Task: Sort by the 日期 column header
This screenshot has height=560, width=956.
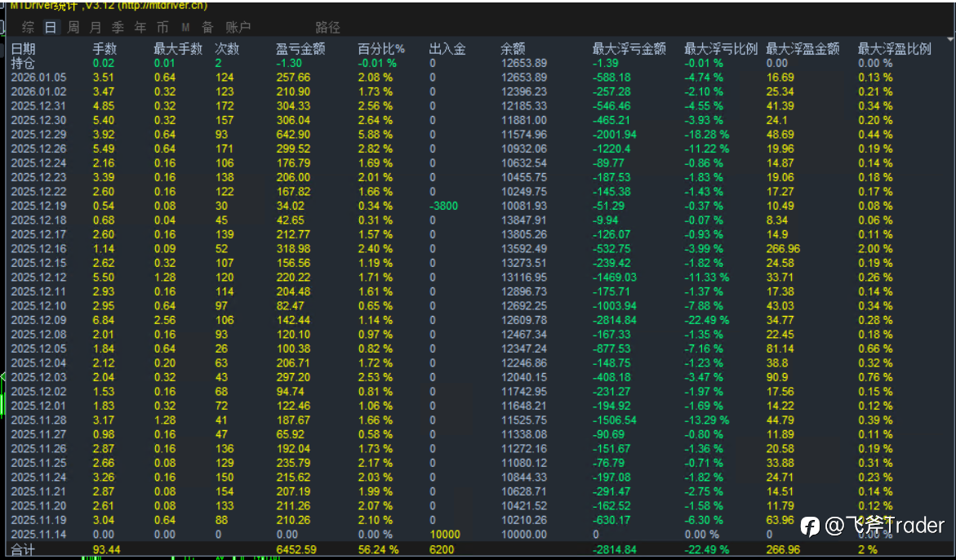Action: [23, 49]
